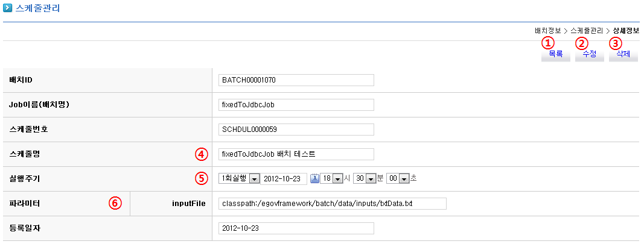The height and width of the screenshot is (244, 644).
Task: Focus the inputFile classpath parameter field
Action: point(332,204)
